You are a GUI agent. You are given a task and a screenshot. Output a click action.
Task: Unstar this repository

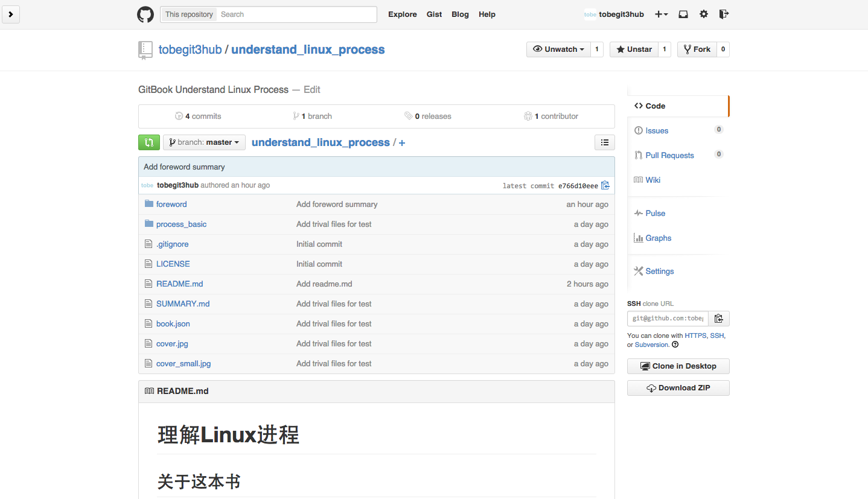coord(633,49)
